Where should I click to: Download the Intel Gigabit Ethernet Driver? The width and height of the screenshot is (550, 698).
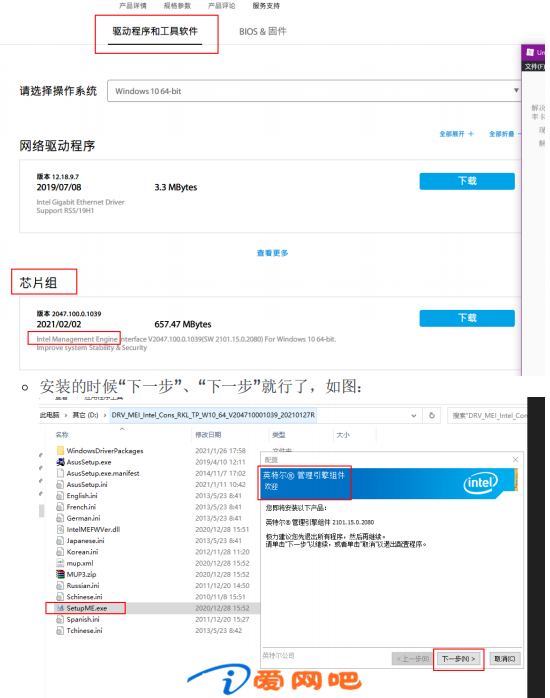tap(467, 181)
